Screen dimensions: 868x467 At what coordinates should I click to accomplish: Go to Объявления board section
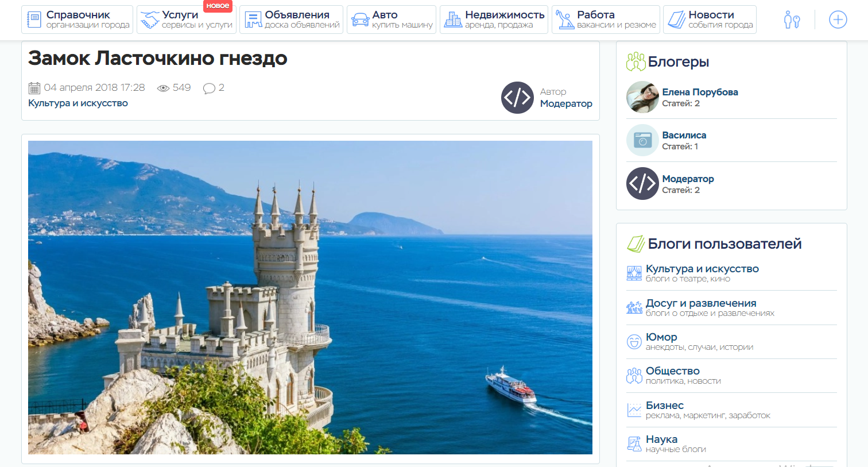coord(291,20)
